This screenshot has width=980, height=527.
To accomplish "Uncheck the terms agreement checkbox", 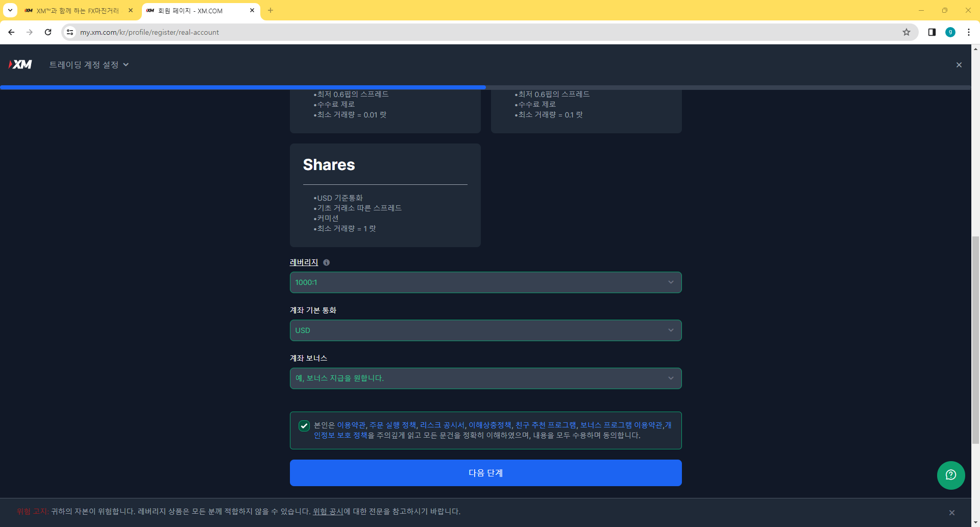I will [x=304, y=425].
